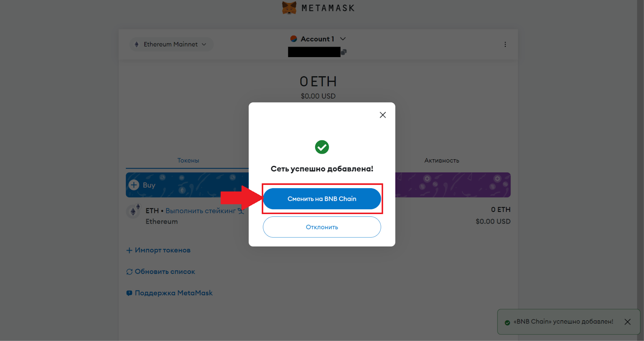Open the three-dot account options menu
This screenshot has width=644, height=341.
coord(505,44)
